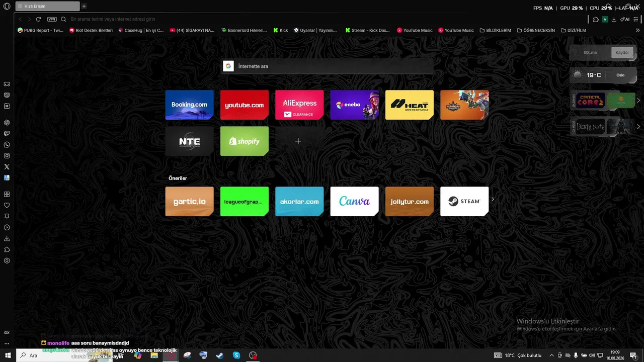Open the Easy Setup sliders icon

(636, 19)
